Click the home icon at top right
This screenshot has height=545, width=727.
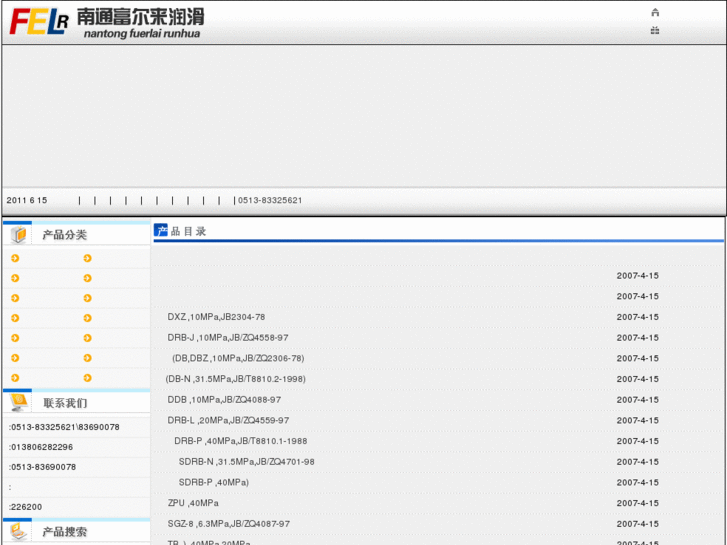(655, 13)
